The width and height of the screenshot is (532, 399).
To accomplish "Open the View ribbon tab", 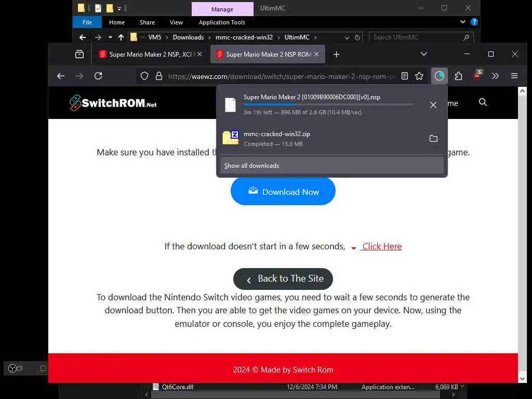I will pyautogui.click(x=176, y=22).
